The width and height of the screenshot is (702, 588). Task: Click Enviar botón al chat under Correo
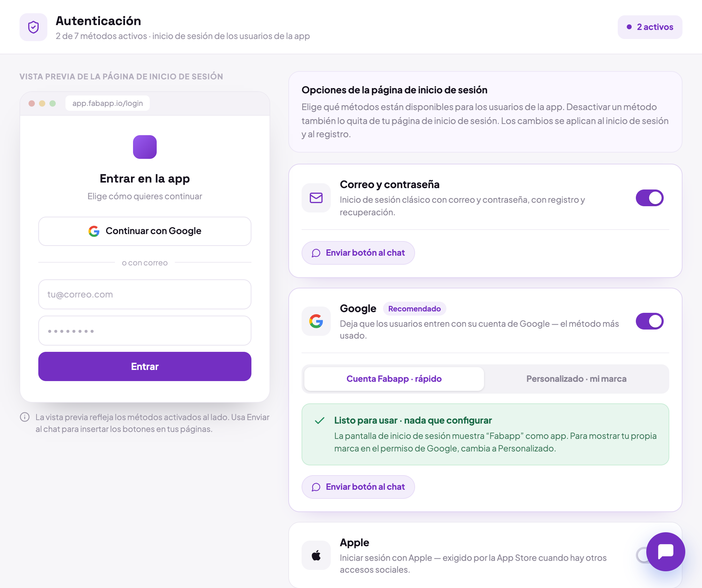pyautogui.click(x=358, y=253)
